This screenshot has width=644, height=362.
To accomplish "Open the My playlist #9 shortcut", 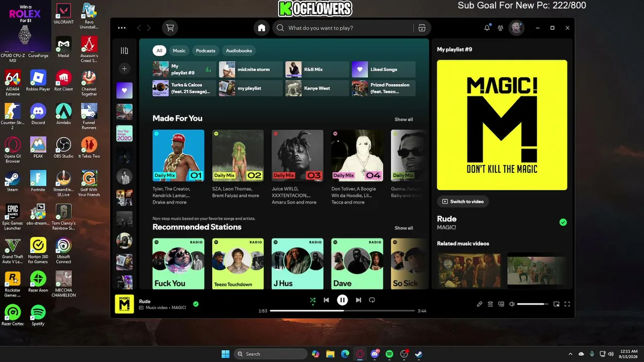I will (x=184, y=69).
